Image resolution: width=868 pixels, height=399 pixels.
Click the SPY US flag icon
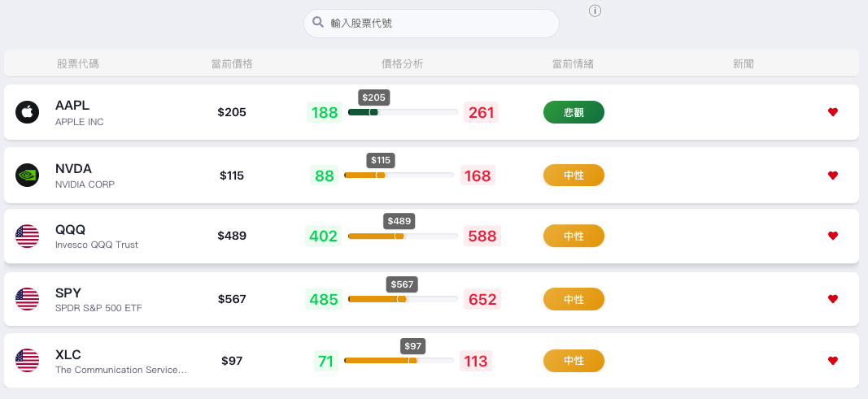tap(27, 299)
